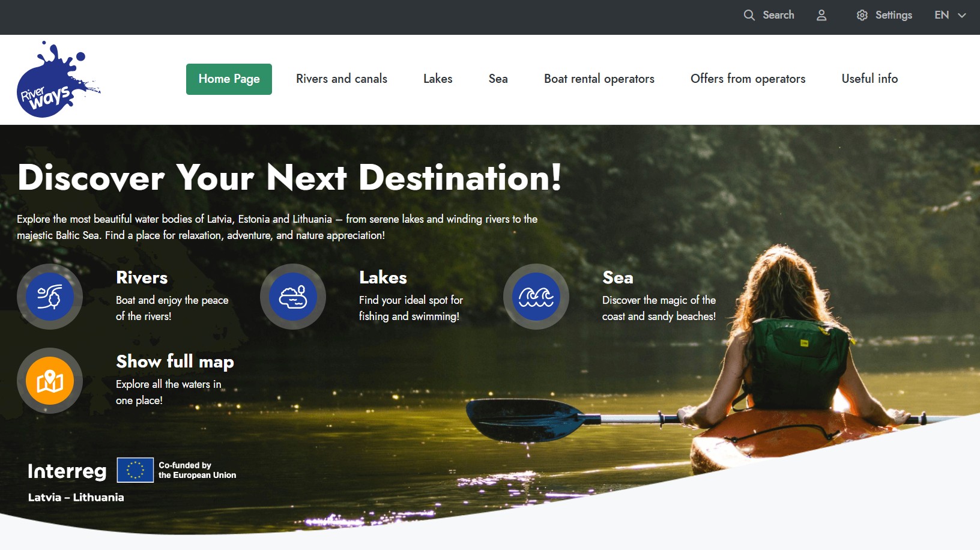This screenshot has width=980, height=550.
Task: Navigate to Useful info
Action: (x=870, y=79)
